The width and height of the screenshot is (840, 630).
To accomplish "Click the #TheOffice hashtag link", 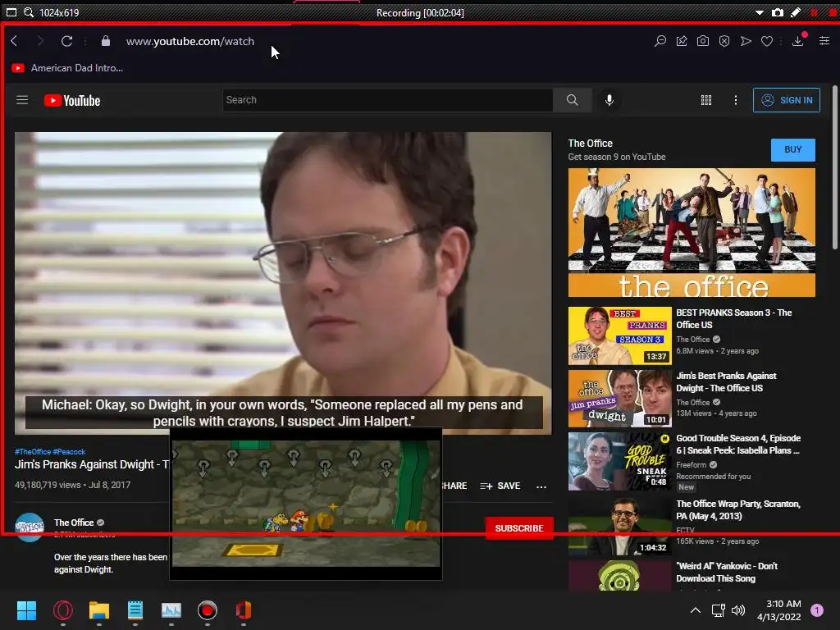I will (x=33, y=452).
